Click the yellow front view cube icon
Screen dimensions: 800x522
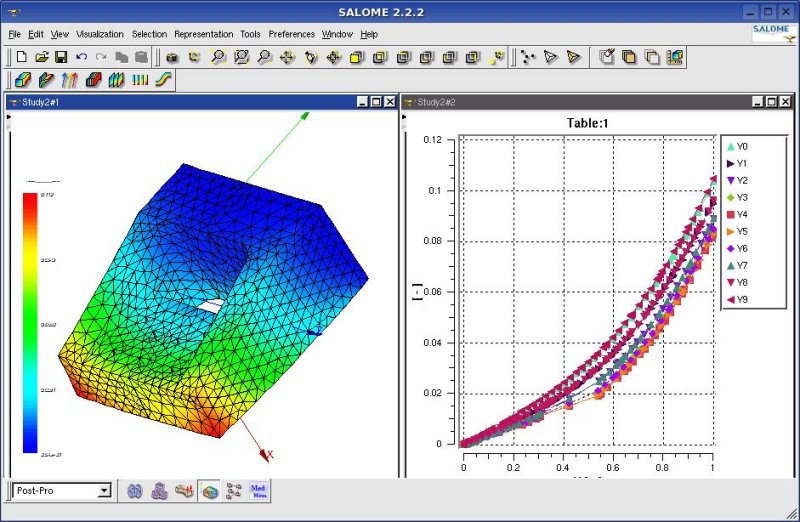pos(357,57)
